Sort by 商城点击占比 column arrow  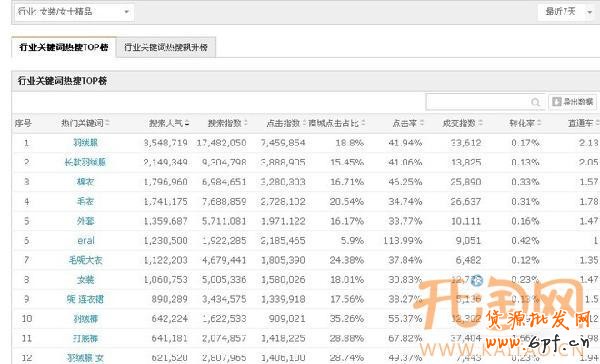[x=363, y=123]
